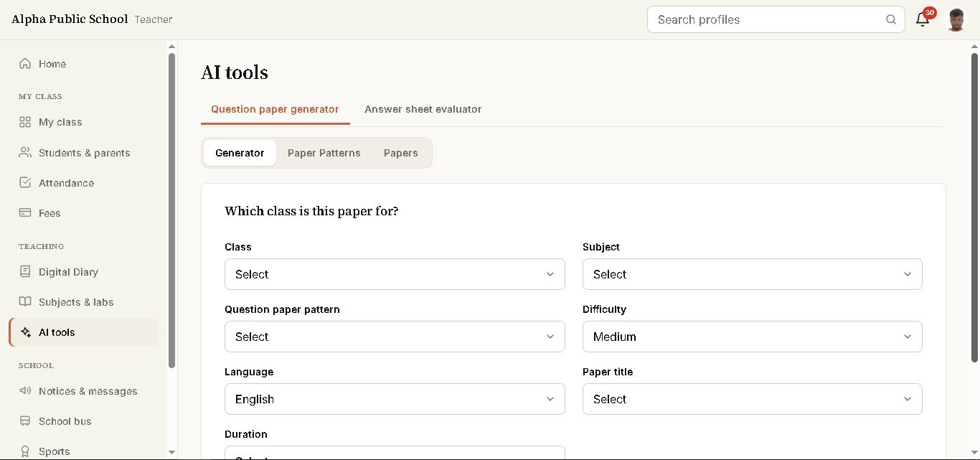Viewport: 980px width, 460px height.
Task: Open School bus page
Action: click(x=83, y=421)
